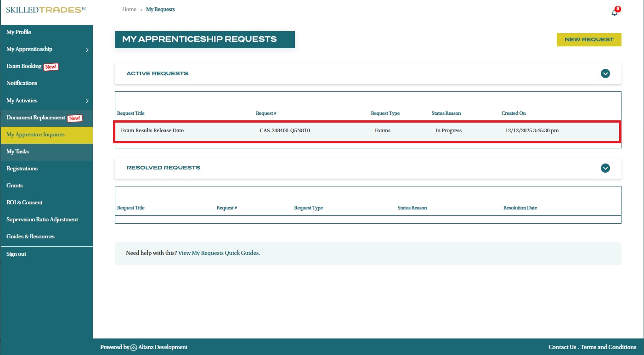The height and width of the screenshot is (355, 644).
Task: Open the Exam Results Release Date request
Action: tap(152, 130)
